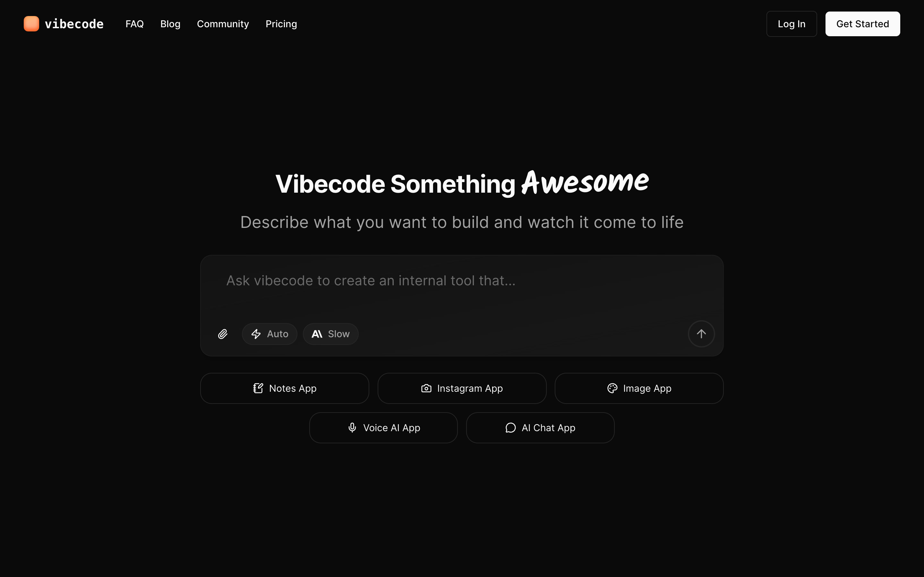
Task: View the Pricing page
Action: tap(281, 24)
